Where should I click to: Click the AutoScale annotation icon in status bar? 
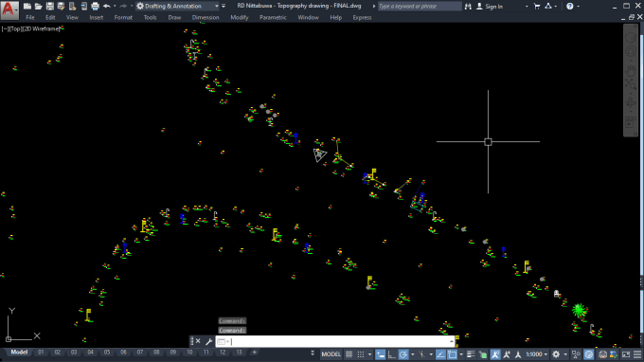(507, 354)
